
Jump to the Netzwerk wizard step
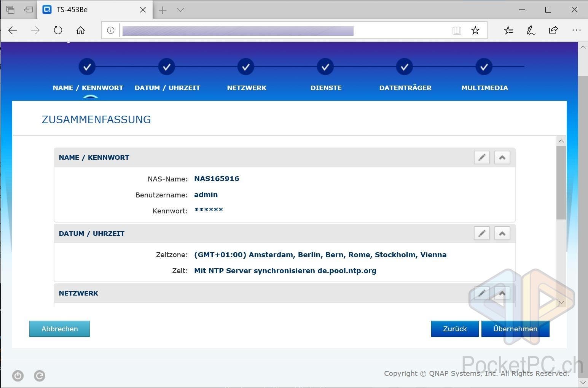coord(246,67)
